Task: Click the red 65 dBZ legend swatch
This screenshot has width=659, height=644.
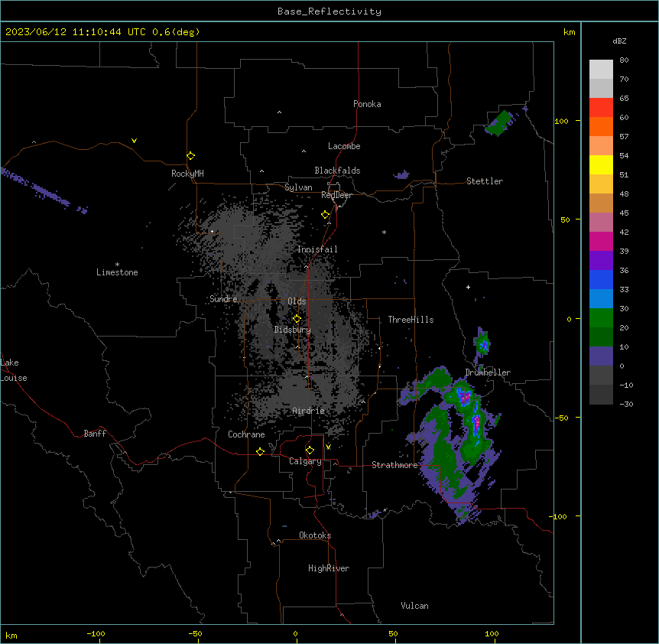Action: pos(601,107)
